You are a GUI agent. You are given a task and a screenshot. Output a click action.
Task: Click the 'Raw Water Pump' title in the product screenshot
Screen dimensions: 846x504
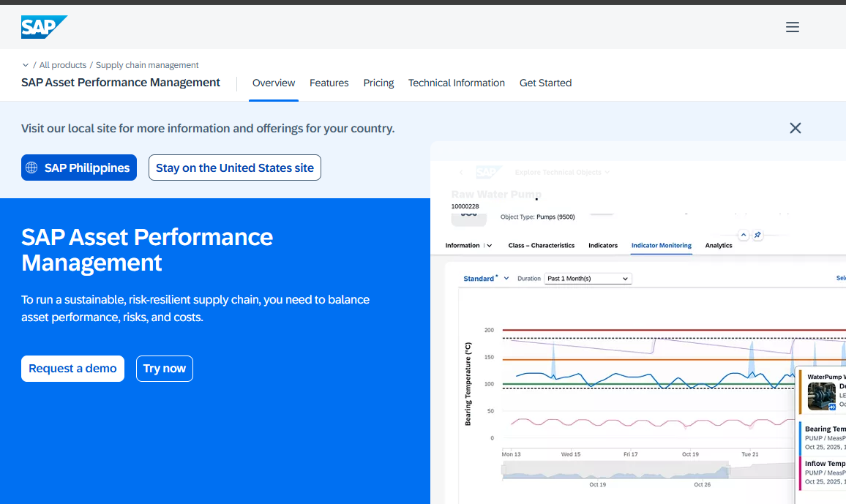coord(496,194)
